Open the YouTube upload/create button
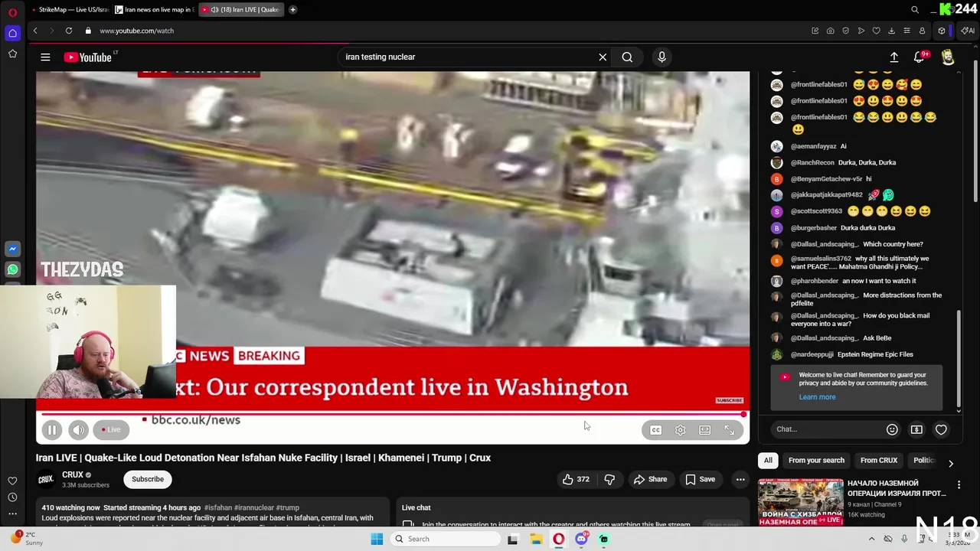The height and width of the screenshot is (551, 980). coord(893,57)
